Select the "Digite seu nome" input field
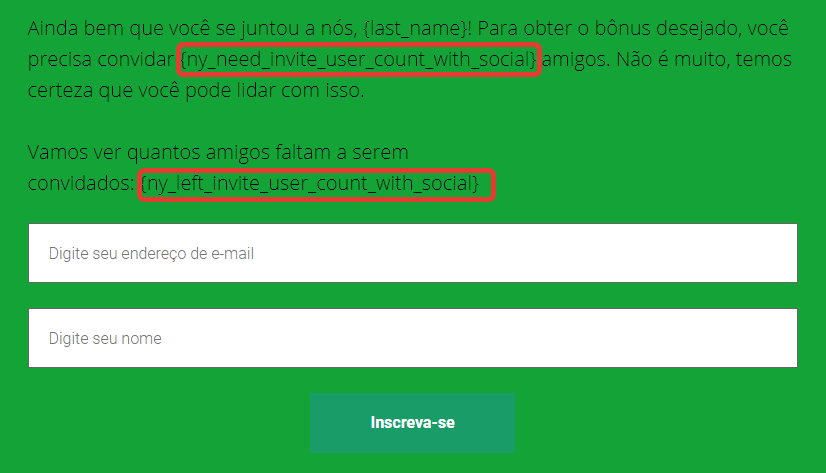Screen dimensions: 826x473 point(412,338)
